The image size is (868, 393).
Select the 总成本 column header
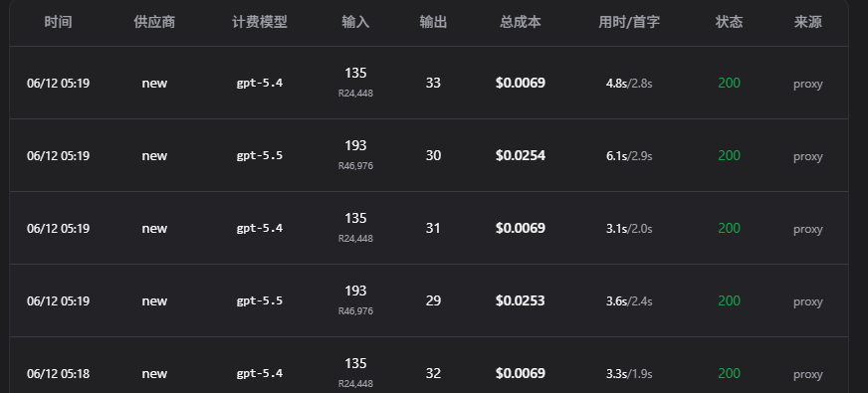pos(521,22)
